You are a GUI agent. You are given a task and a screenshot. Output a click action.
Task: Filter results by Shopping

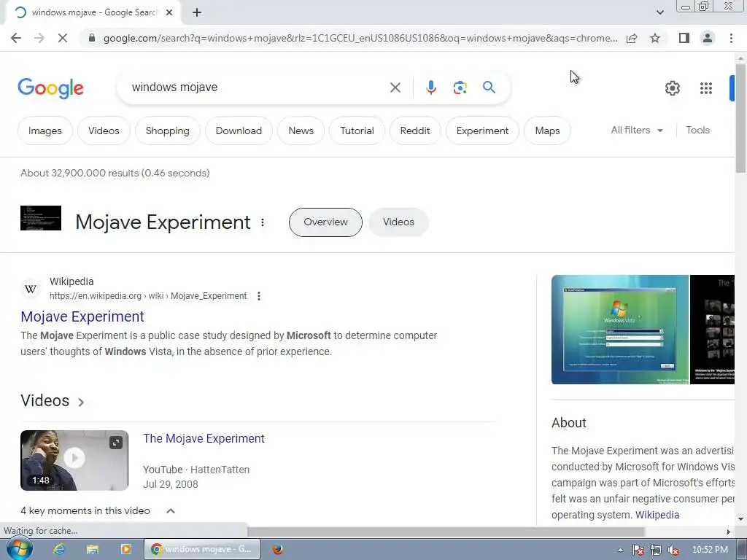coord(167,131)
